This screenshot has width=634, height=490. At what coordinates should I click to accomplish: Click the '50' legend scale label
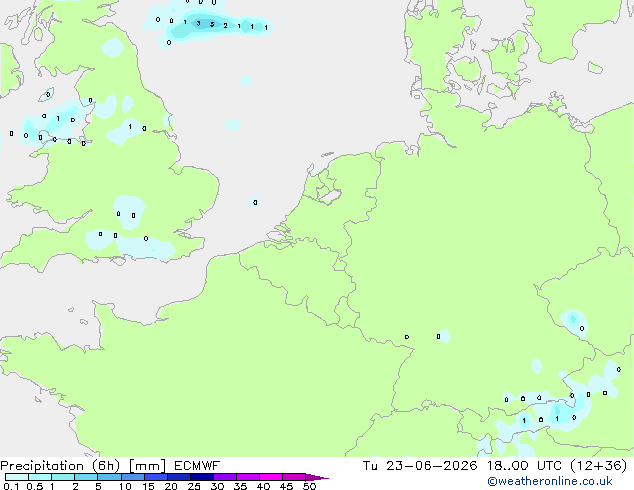tap(309, 486)
